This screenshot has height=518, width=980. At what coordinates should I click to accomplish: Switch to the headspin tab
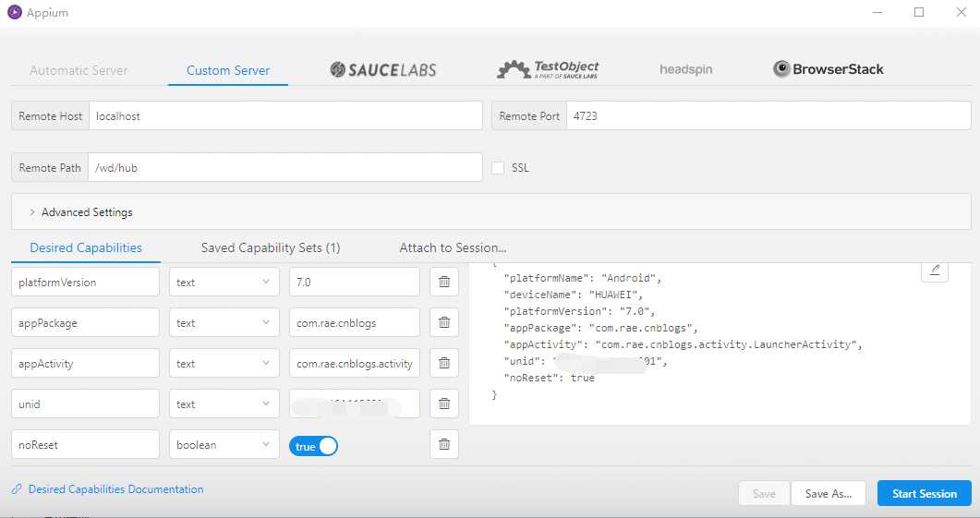tap(685, 69)
